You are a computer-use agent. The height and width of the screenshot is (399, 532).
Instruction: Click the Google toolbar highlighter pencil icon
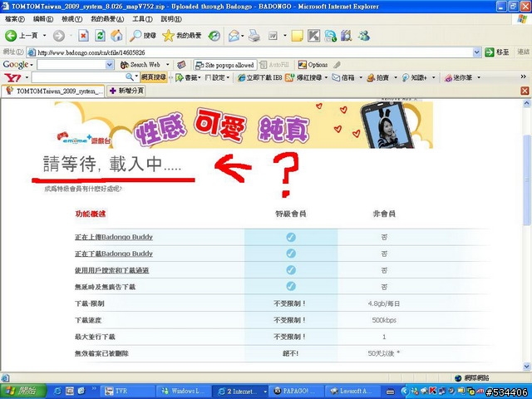[337, 65]
